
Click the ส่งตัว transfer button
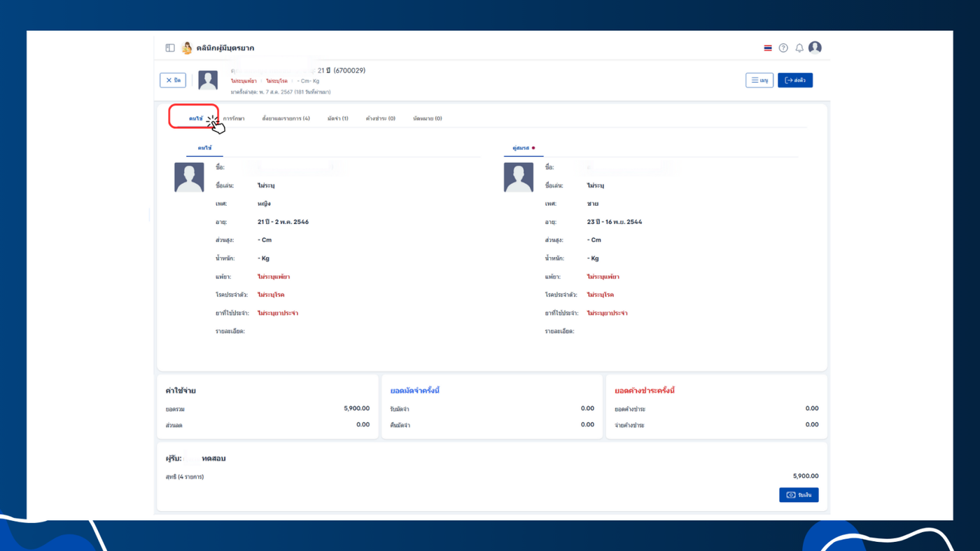(x=795, y=81)
